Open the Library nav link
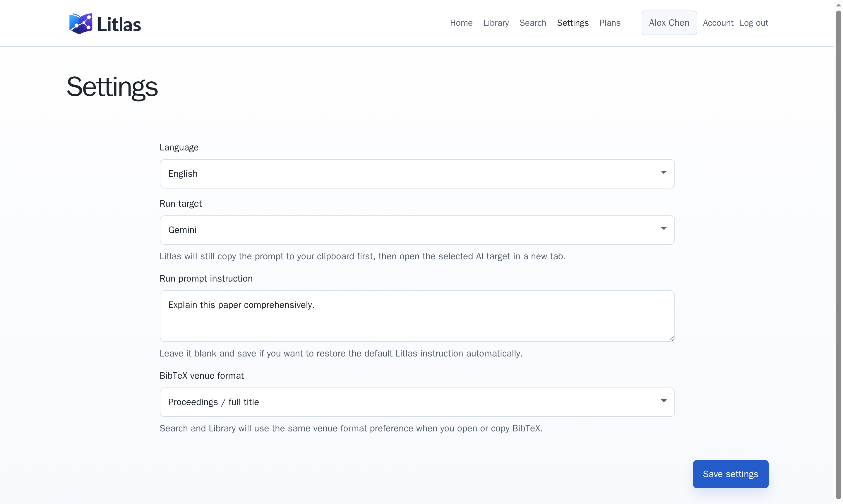843x504 pixels. (496, 23)
